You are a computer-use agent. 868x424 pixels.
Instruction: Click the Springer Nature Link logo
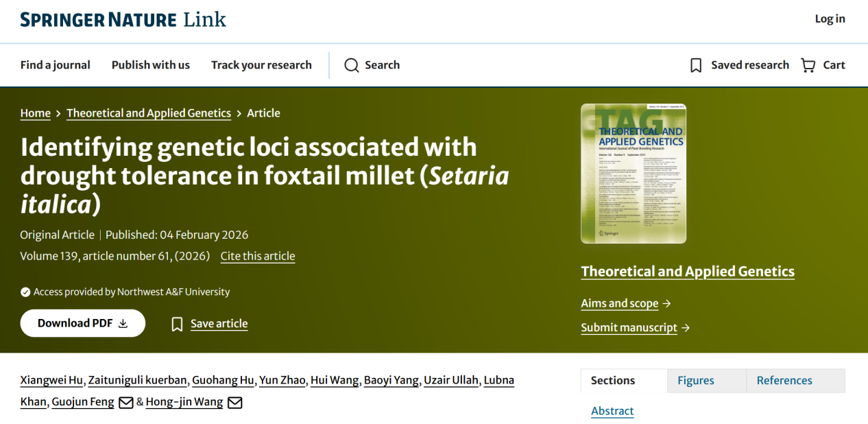(x=123, y=20)
